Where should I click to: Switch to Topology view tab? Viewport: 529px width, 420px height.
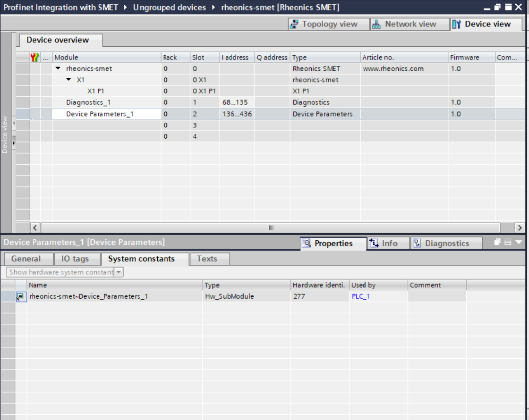click(329, 24)
